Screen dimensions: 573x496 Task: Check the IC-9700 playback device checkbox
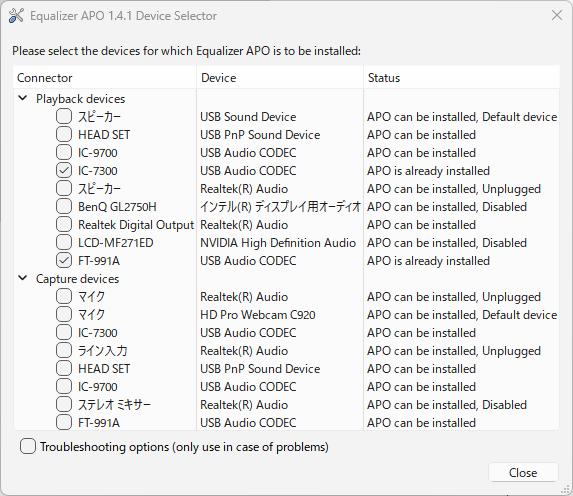[x=64, y=152]
